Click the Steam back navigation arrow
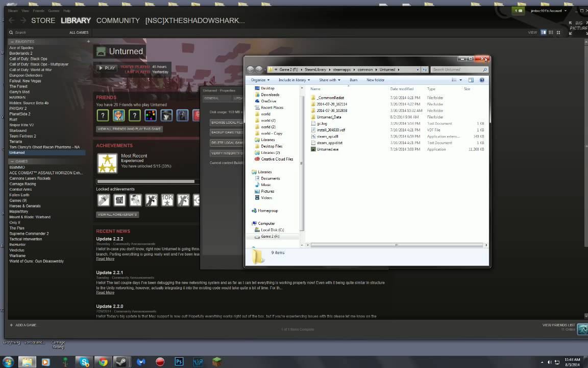This screenshot has width=588, height=368. coord(12,20)
